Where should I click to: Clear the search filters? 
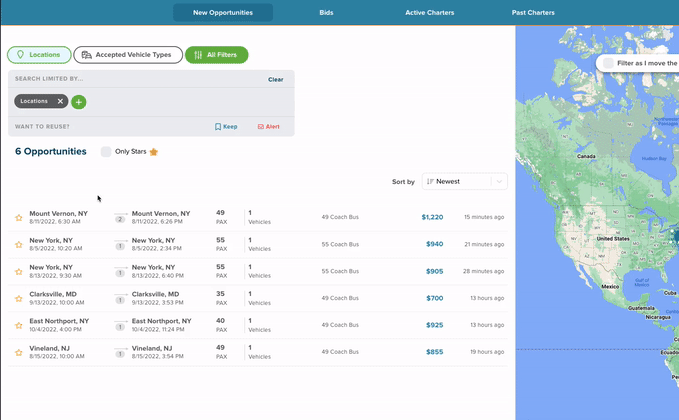click(x=275, y=80)
